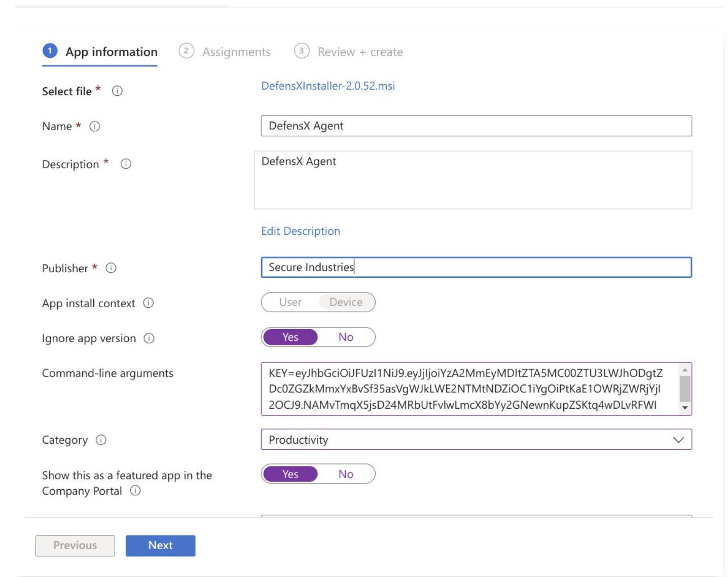Focus the Publisher input field

coord(477,267)
